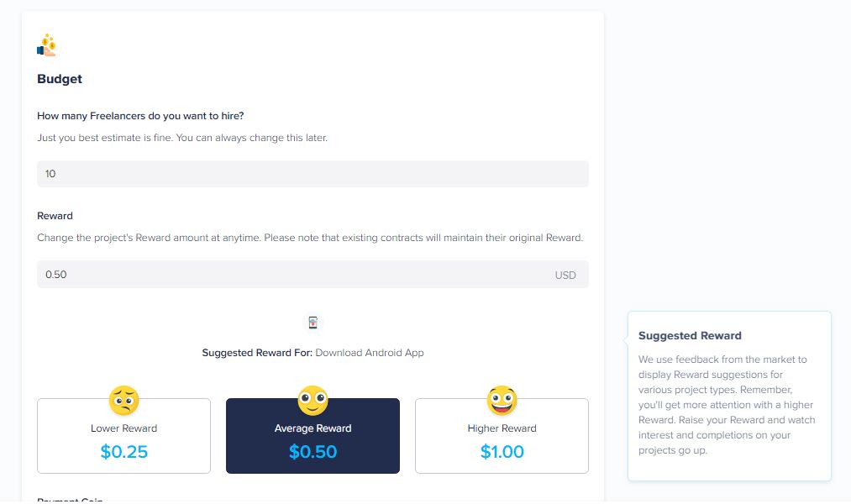The image size is (851, 504).
Task: Choose the $0.50 reward amount
Action: coord(313,452)
